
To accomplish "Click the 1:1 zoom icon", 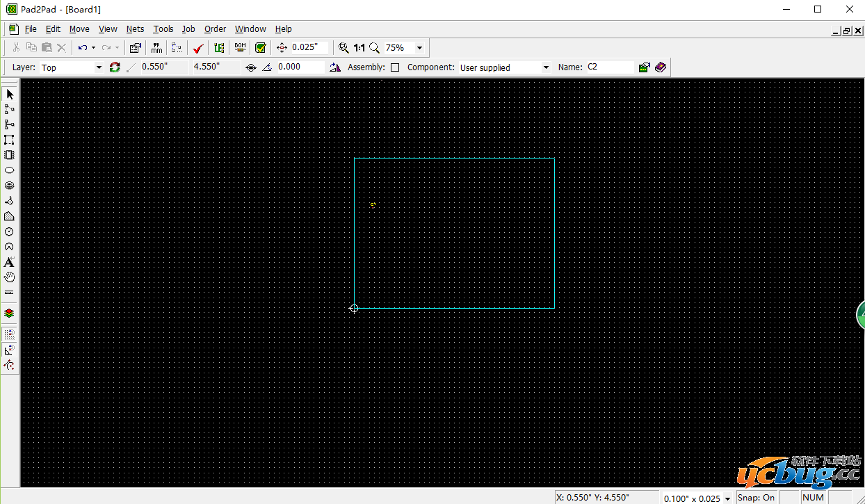I will click(x=359, y=48).
